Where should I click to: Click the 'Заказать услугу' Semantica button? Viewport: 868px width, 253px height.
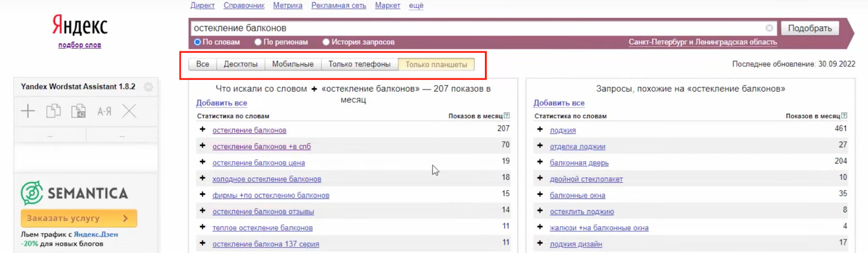click(79, 218)
